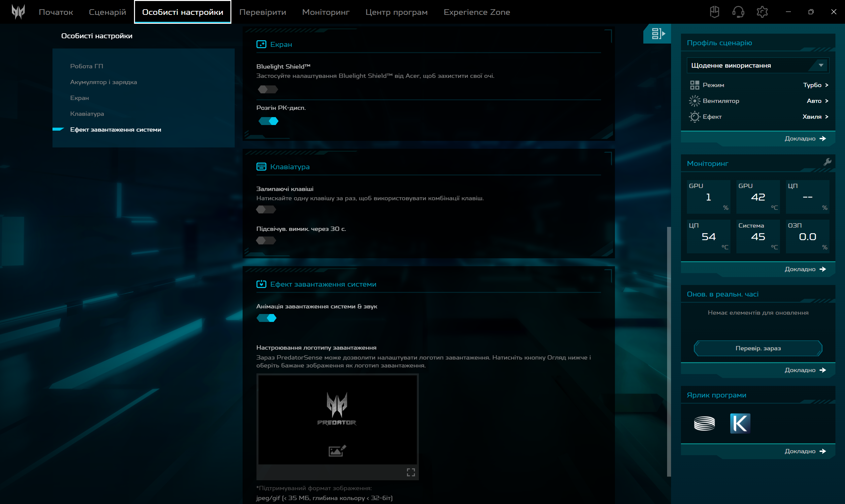Launch the coil-shaped program shortcut
Screen dimensions: 845x504
click(704, 423)
